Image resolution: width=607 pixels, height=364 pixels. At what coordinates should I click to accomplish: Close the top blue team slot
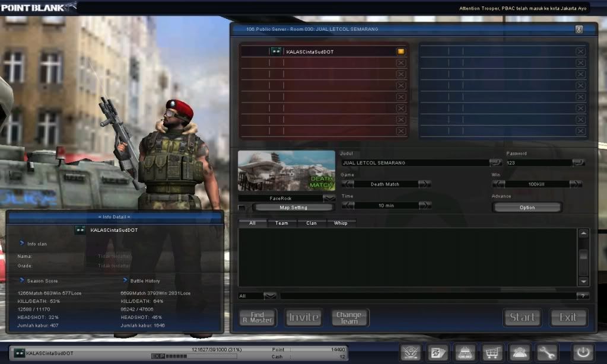coord(580,52)
